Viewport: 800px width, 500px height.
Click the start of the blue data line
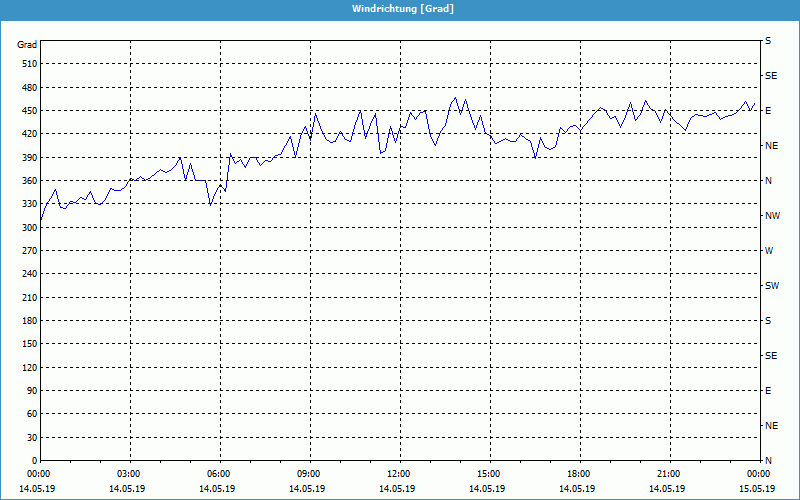(x=41, y=219)
